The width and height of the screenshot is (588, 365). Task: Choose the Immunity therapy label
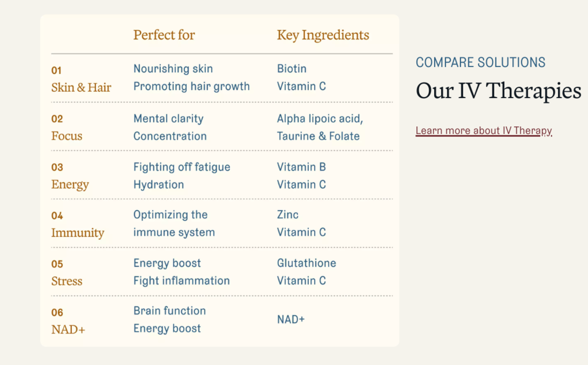click(x=78, y=233)
